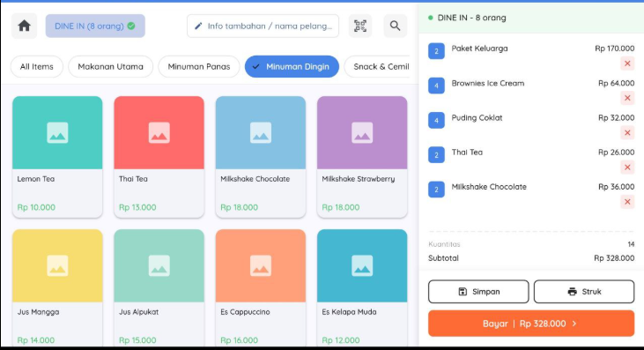
Task: Click the quantity badge for Paket Keluarga
Action: click(437, 51)
